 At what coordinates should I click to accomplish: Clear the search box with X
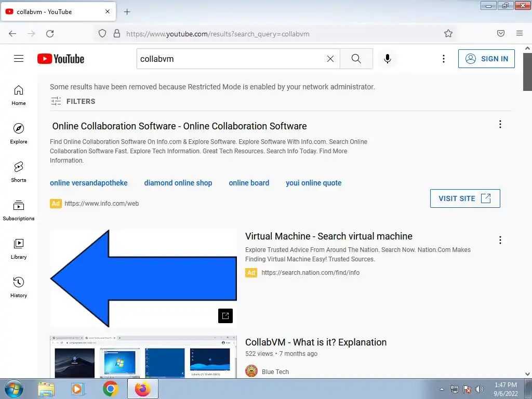(330, 59)
